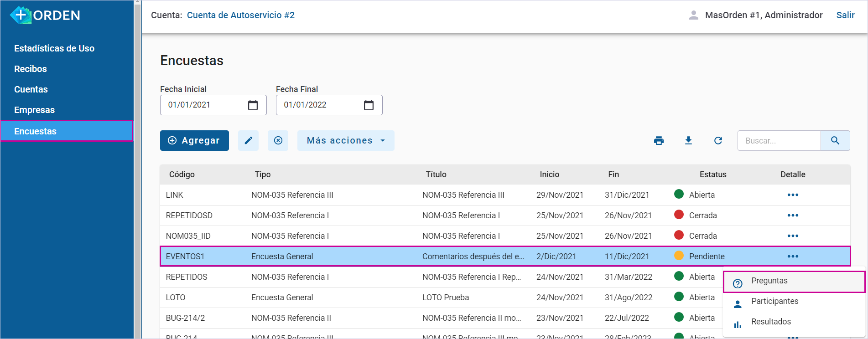
Task: Click the refresh icon
Action: pyautogui.click(x=718, y=141)
